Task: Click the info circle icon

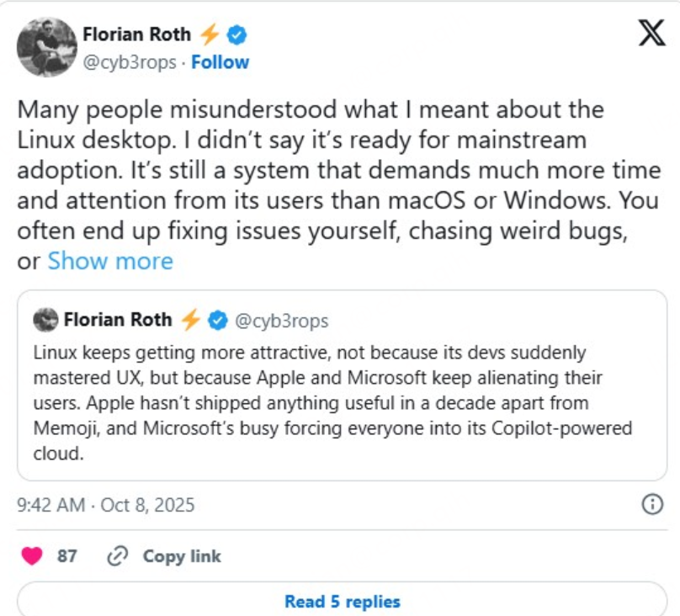Action: coord(652,504)
